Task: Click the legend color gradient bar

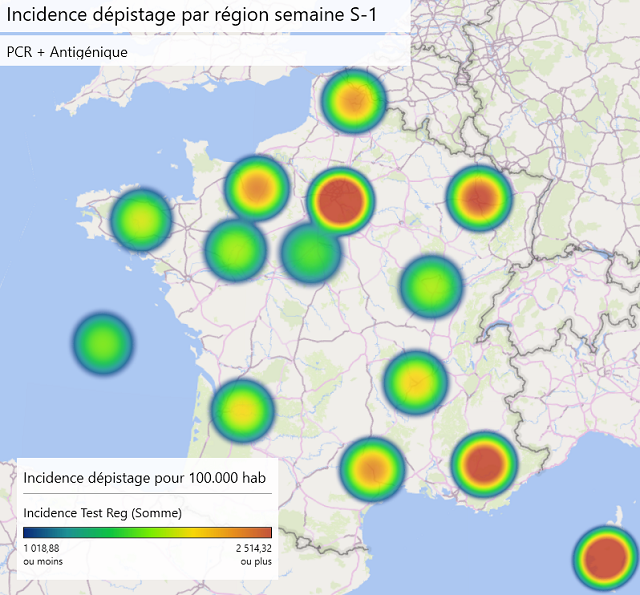Action: point(147,532)
